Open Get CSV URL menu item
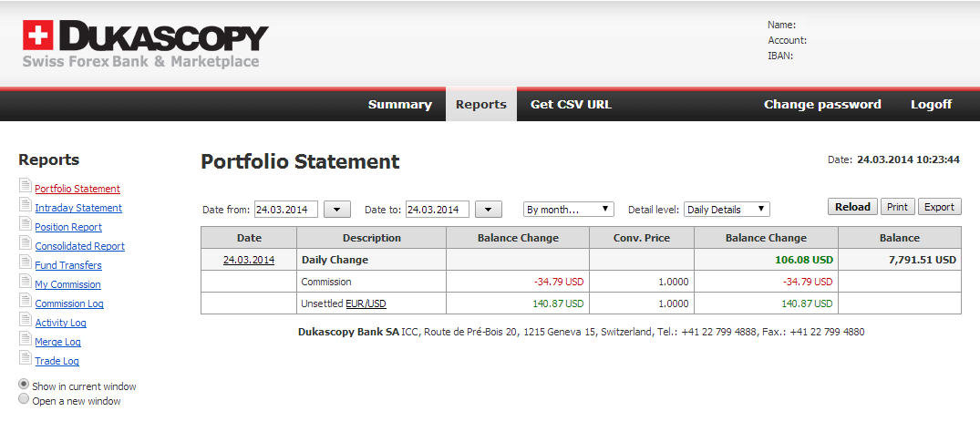This screenshot has width=980, height=432. 572,105
